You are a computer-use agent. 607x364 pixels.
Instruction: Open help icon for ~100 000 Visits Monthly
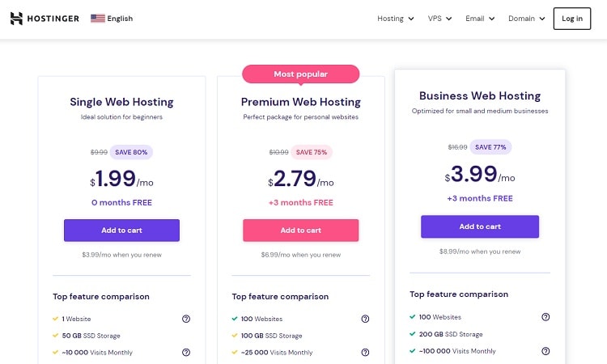pos(545,351)
